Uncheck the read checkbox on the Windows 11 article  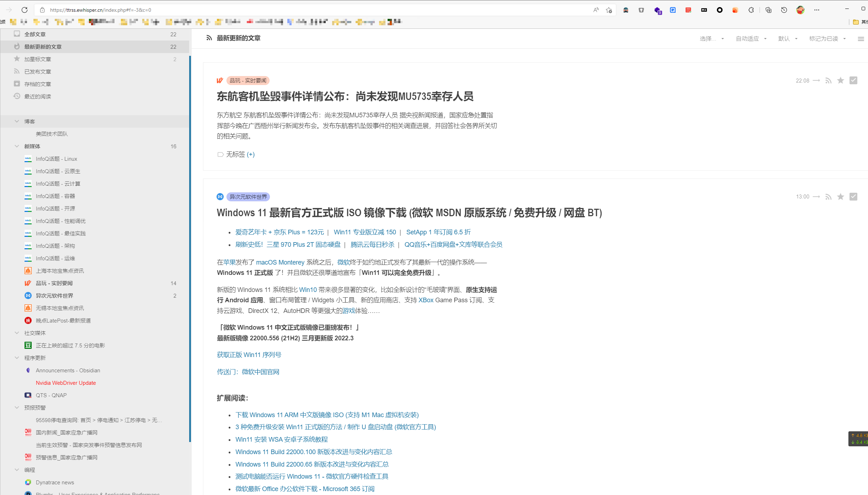click(x=853, y=196)
